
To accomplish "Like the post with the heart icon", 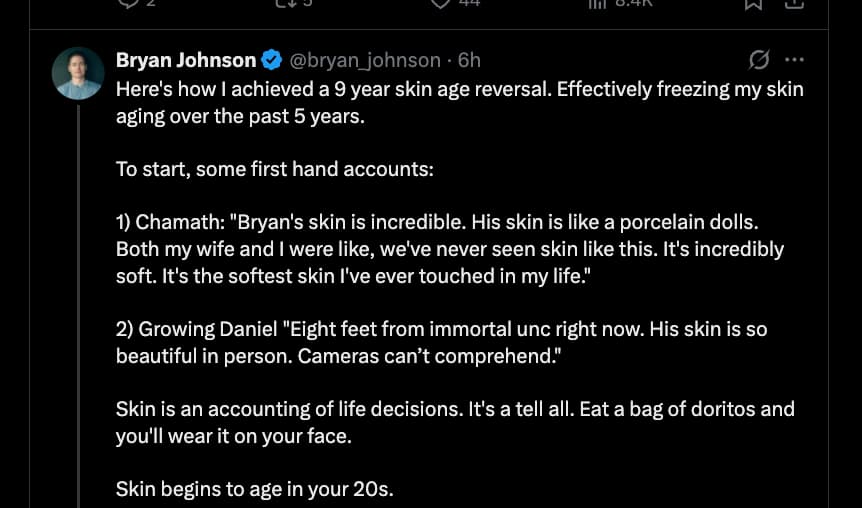I will point(441,3).
